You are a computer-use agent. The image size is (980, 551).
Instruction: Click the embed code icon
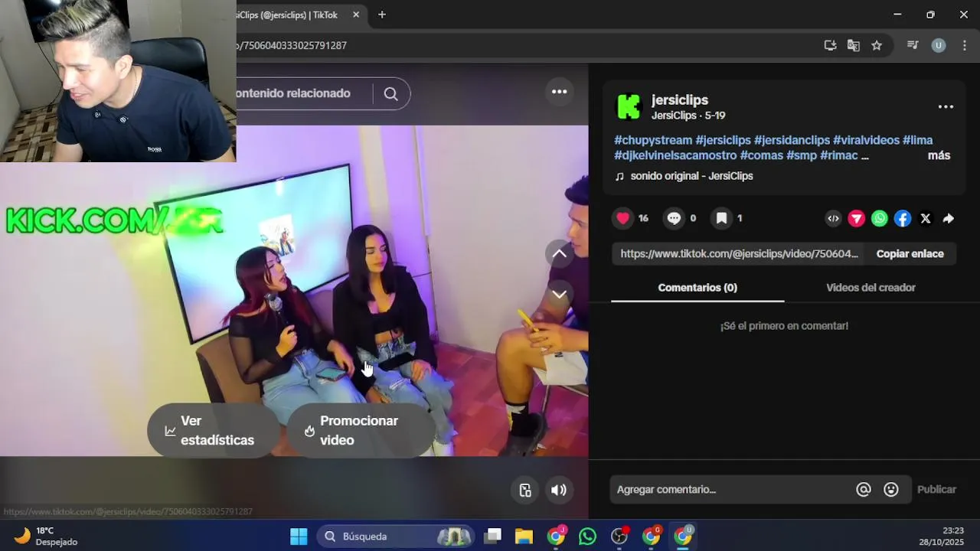[833, 219]
